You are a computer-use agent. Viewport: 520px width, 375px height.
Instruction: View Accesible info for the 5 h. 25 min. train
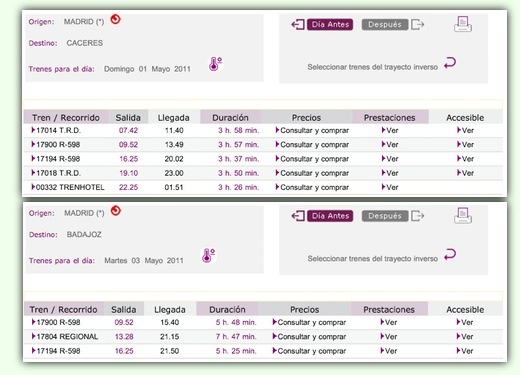465,351
